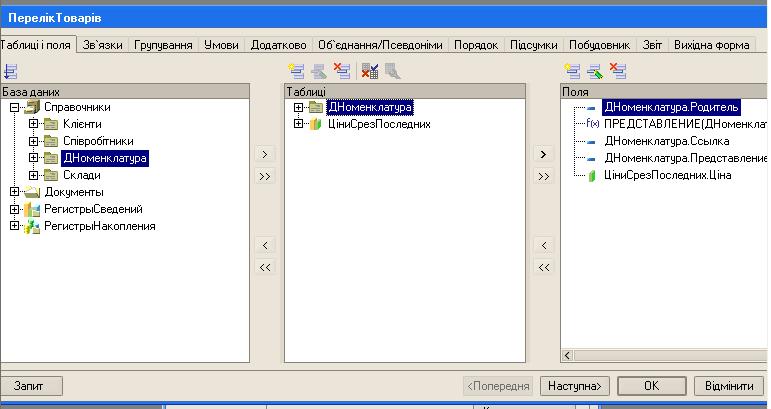Remove all tables with the << button
Image resolution: width=771 pixels, height=409 pixels.
(x=265, y=267)
